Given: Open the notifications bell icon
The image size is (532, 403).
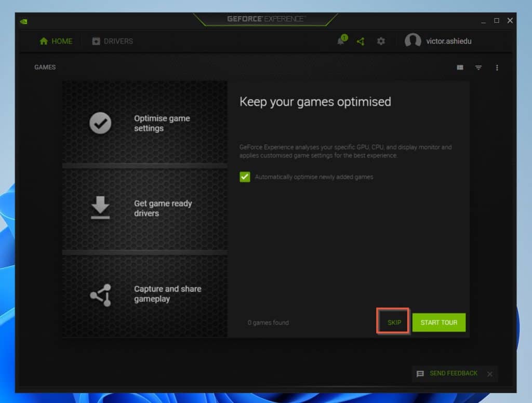Looking at the screenshot, I should [341, 41].
